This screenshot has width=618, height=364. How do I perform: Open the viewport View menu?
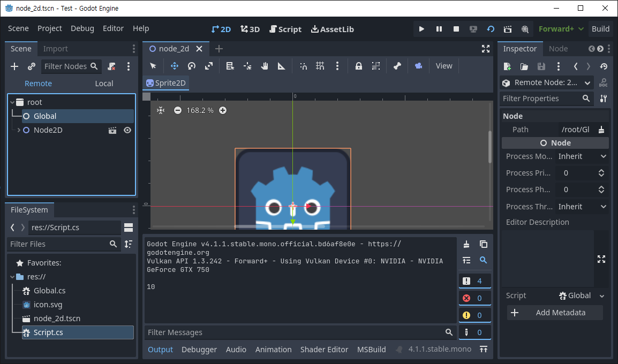444,66
